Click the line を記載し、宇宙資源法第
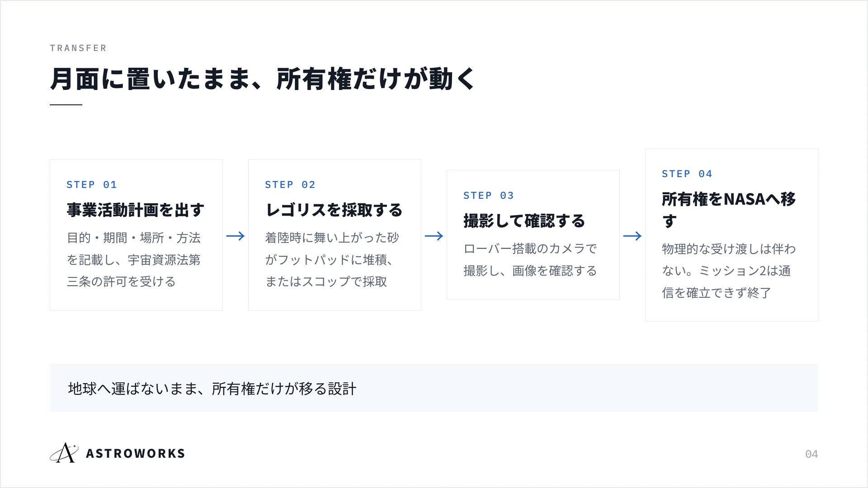 (134, 260)
